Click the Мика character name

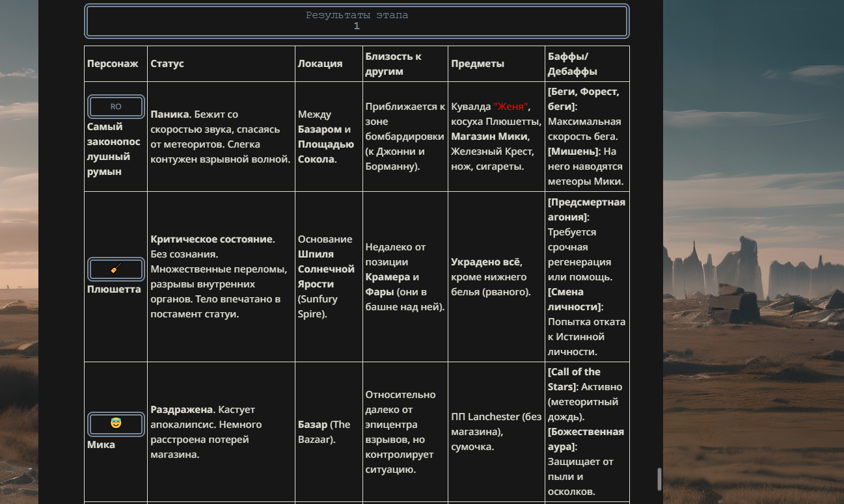(x=101, y=445)
